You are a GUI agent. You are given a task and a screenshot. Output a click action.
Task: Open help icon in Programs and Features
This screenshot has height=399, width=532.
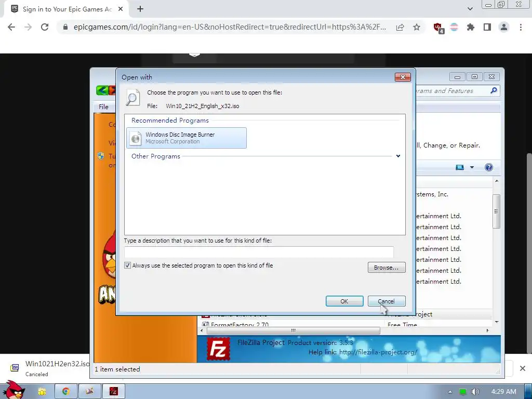[488, 167]
